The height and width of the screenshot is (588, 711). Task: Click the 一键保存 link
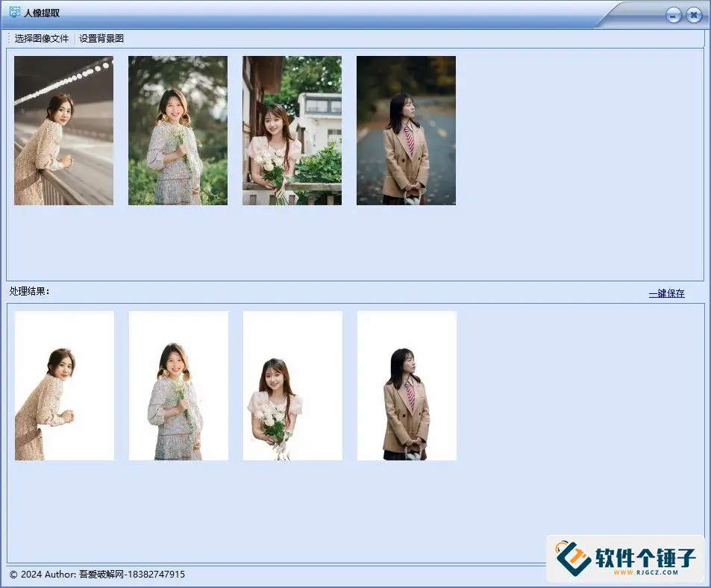coord(666,293)
